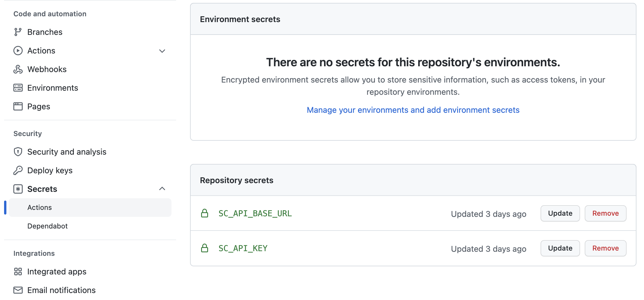Click the lock icon beside SC_API_KEY
The height and width of the screenshot is (300, 644).
tap(205, 248)
